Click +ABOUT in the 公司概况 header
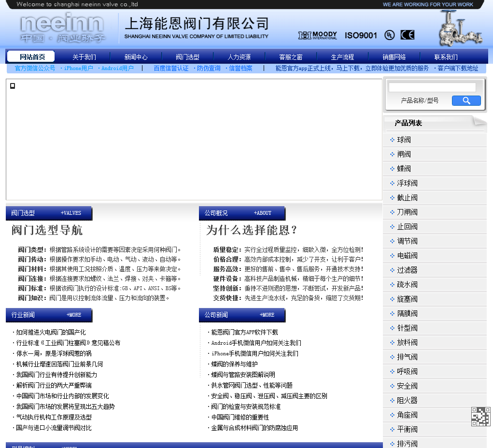 [263, 213]
